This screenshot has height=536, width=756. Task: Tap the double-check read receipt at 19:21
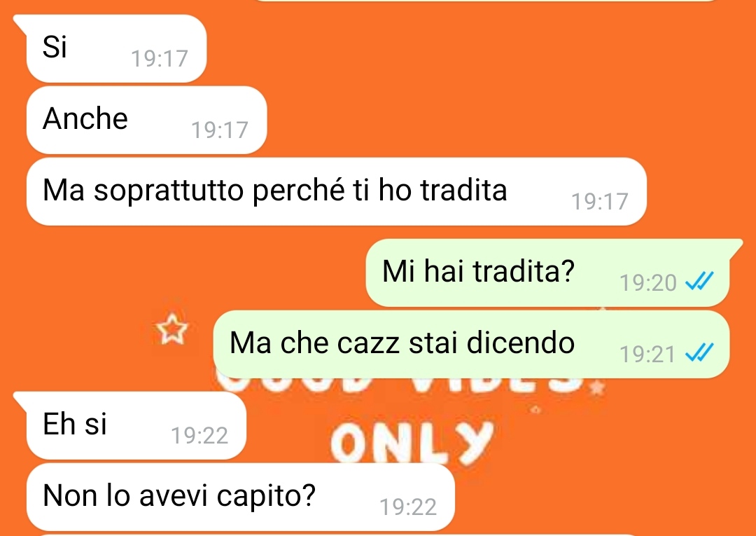pyautogui.click(x=699, y=352)
